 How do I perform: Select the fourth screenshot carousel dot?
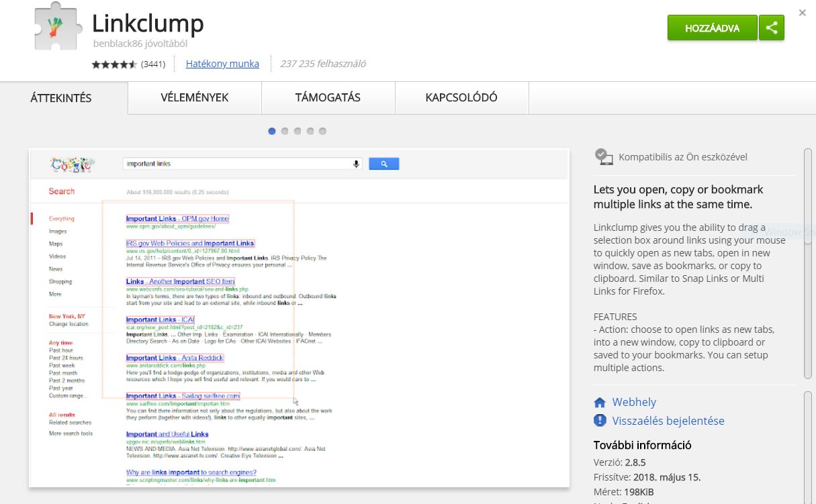pos(310,132)
